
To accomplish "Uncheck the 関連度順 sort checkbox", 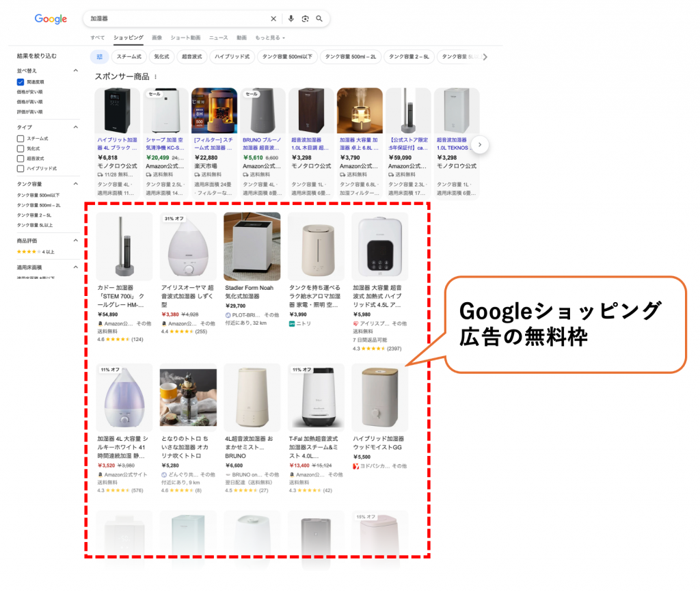I will coord(21,82).
